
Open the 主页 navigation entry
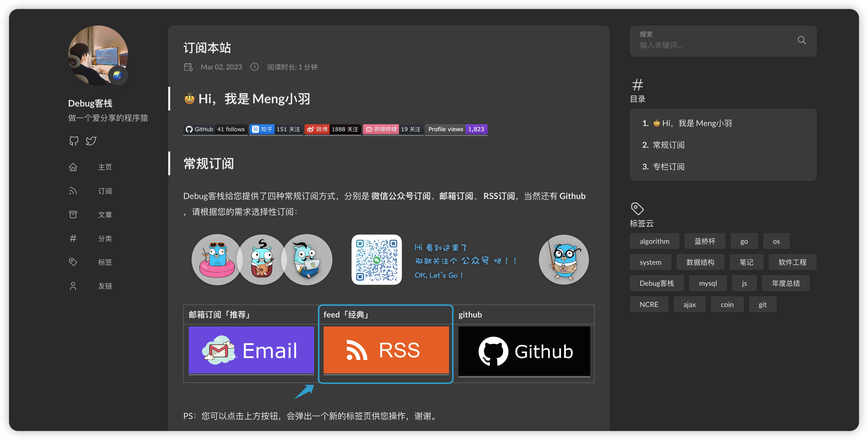point(105,167)
